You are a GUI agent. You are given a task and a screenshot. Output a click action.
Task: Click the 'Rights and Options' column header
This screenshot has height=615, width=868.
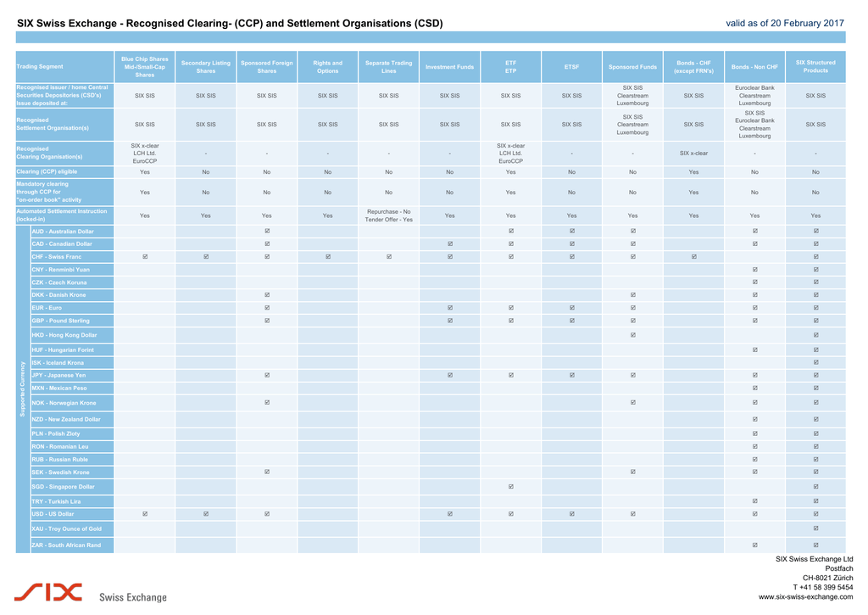coord(328,66)
